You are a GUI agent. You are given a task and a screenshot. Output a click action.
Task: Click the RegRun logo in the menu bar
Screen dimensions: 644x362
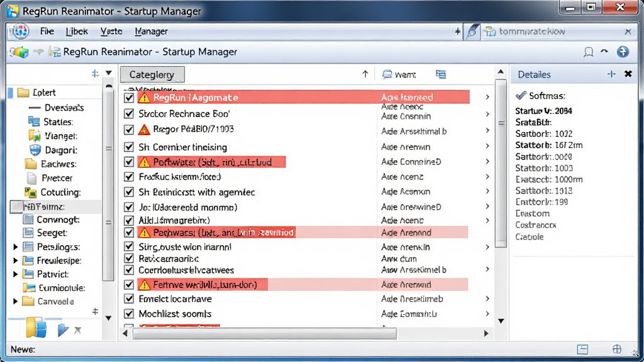coord(19,31)
